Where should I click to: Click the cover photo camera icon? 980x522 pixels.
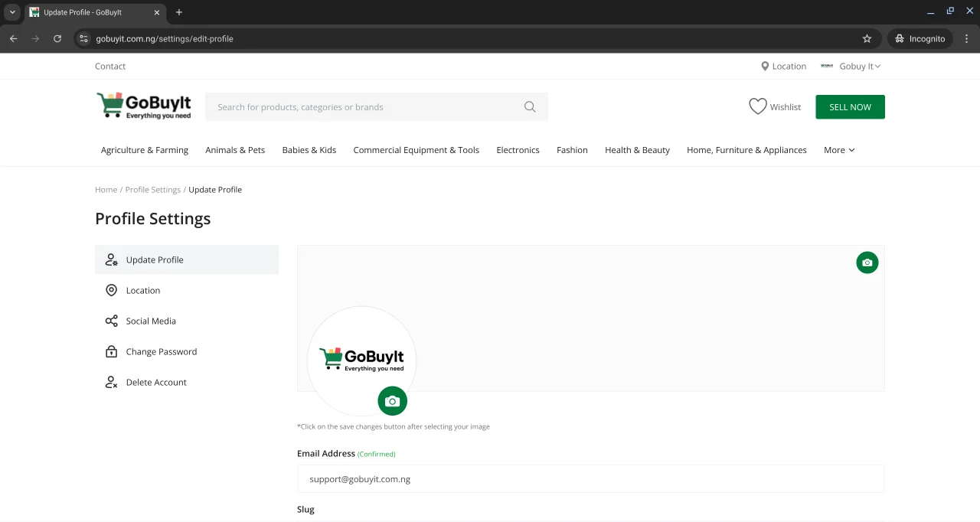[x=867, y=263]
